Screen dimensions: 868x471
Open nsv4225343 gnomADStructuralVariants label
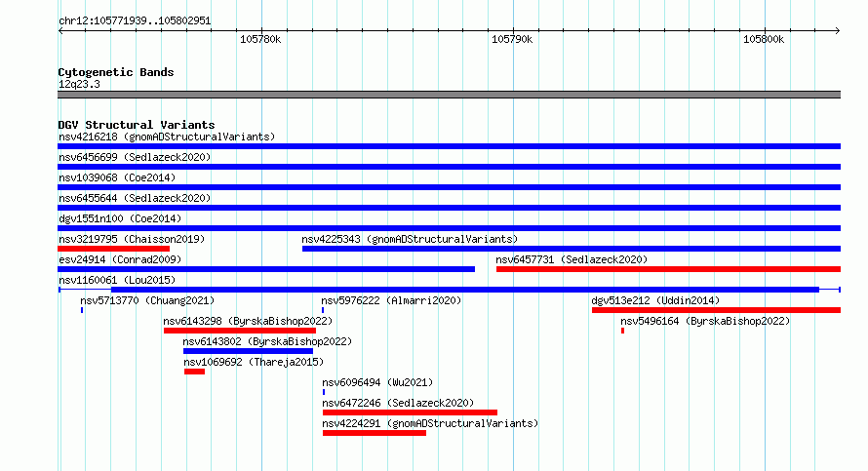[410, 239]
